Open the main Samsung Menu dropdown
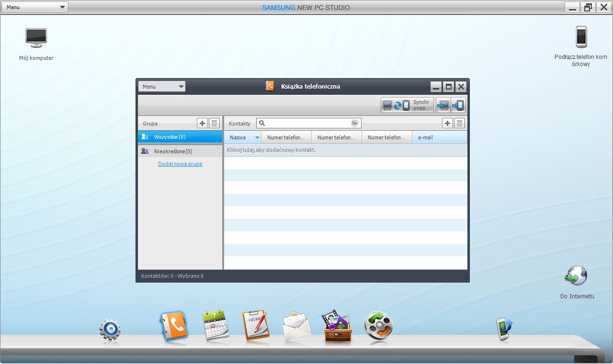Viewport: 613px width, 364px height. coord(36,7)
